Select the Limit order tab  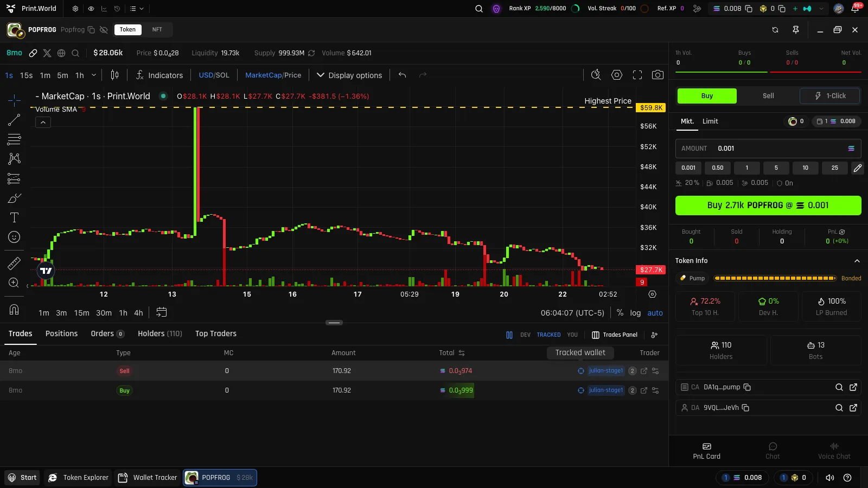click(710, 121)
